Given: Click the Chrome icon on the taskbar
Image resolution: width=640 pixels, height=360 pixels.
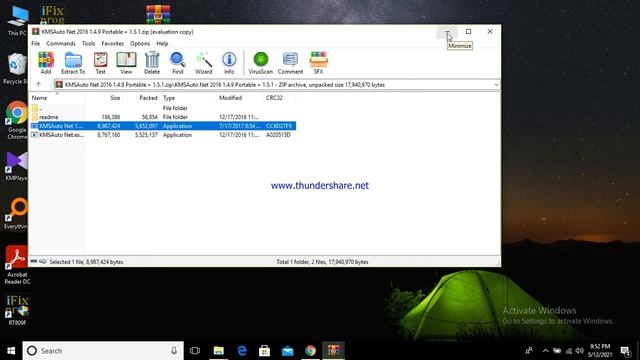Looking at the screenshot, I should pos(311,351).
